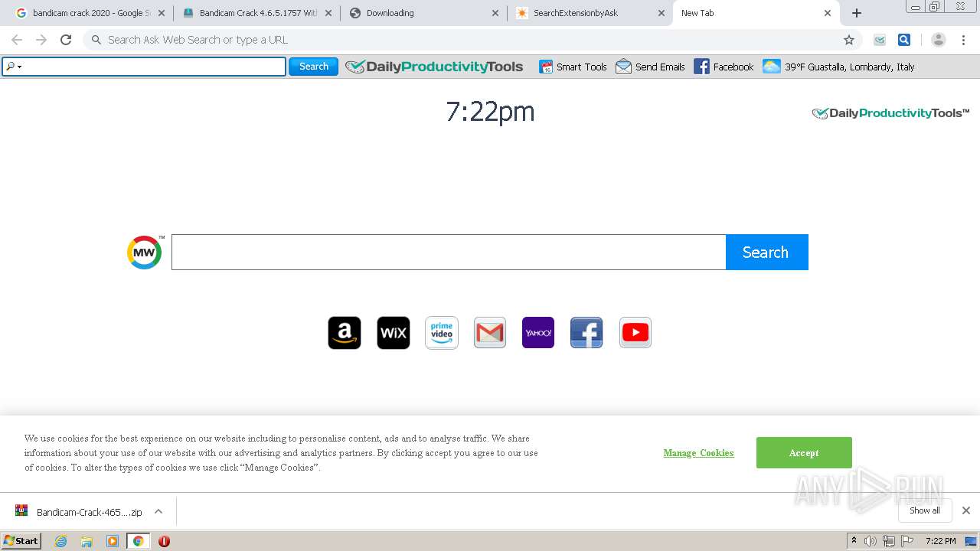The width and height of the screenshot is (980, 551).
Task: Open the red Opera taskbar icon
Action: [x=164, y=541]
